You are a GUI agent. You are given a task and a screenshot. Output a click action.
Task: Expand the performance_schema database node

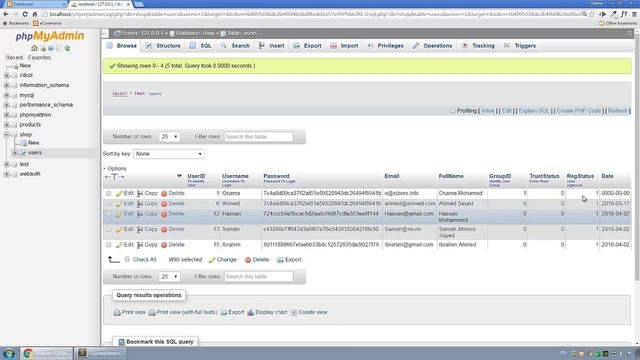click(x=7, y=105)
